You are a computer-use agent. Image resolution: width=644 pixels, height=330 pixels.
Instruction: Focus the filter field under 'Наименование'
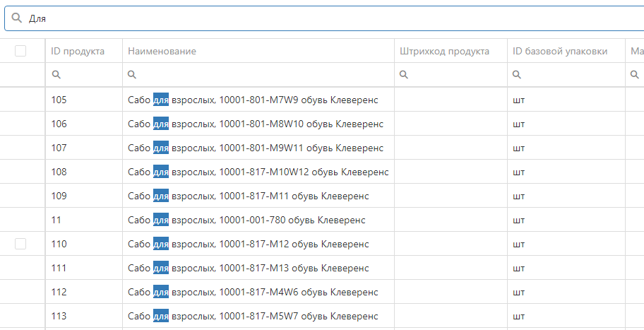(258, 75)
